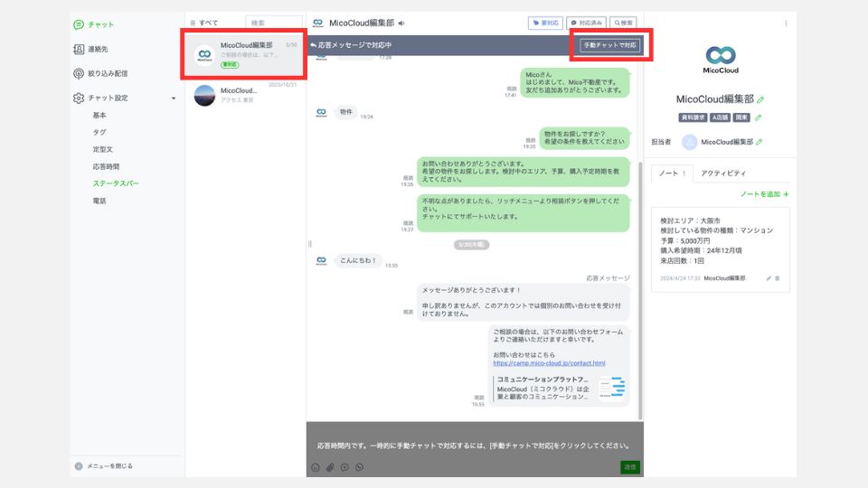Open the template message icon in composer
This screenshot has width=868, height=488.
344,467
